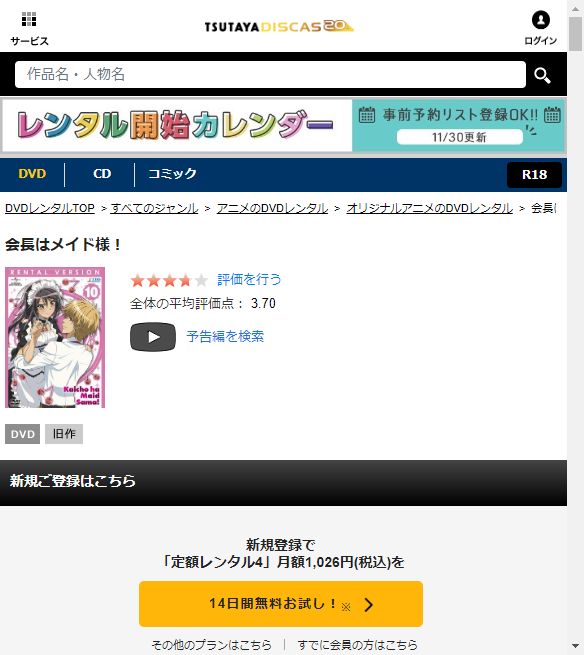Click the arrow on the 14-day trial button
584x655 pixels.
[x=368, y=604]
